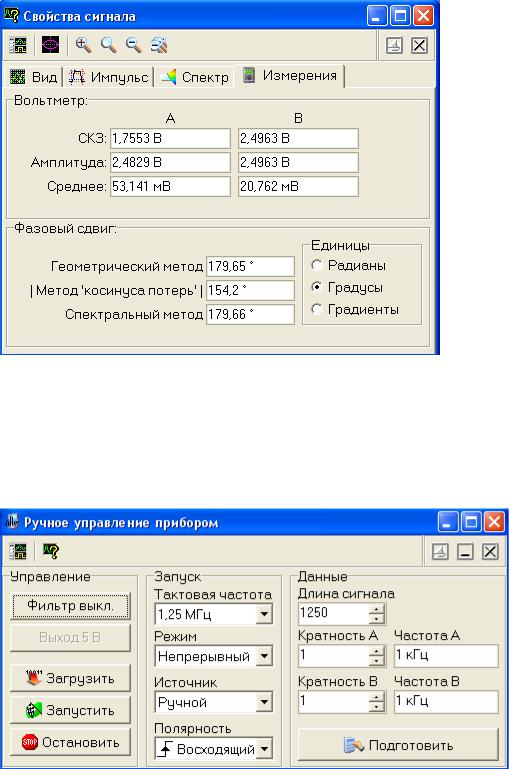Close the Ручное управление inner panel with X
The width and height of the screenshot is (509, 769).
(490, 552)
